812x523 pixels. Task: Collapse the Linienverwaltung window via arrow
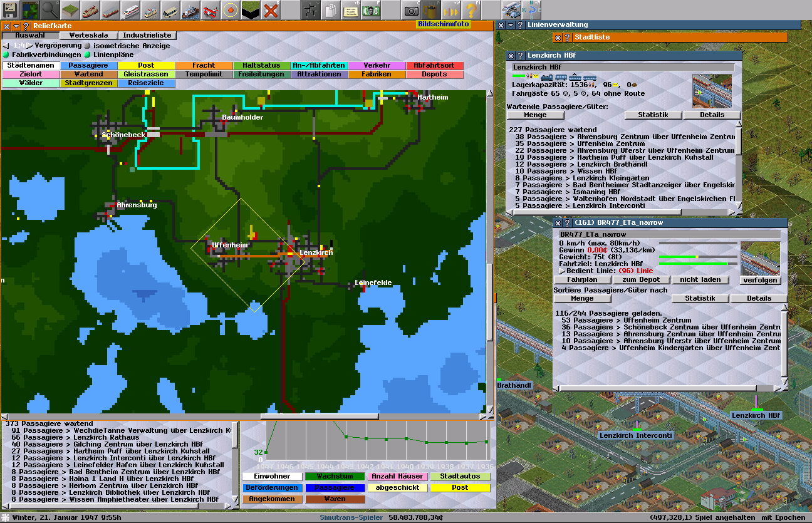click(511, 25)
